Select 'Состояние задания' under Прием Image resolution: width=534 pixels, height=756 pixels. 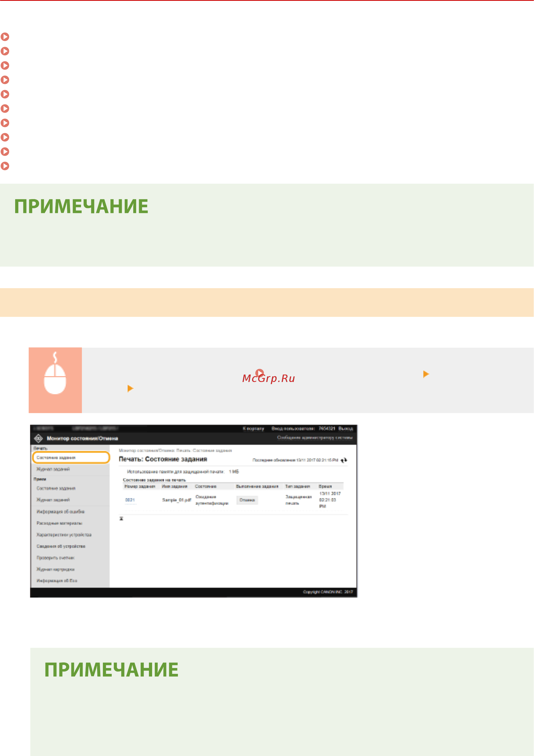56,488
